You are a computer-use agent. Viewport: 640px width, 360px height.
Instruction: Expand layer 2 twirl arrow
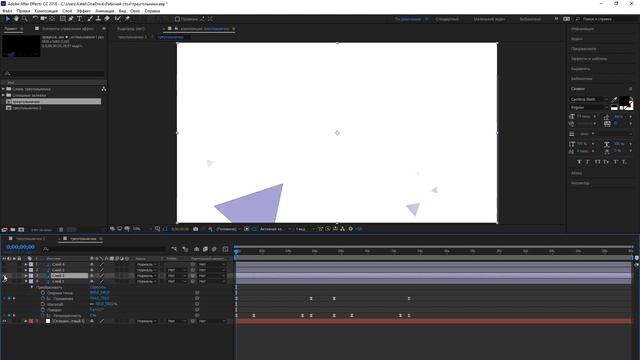tap(26, 270)
